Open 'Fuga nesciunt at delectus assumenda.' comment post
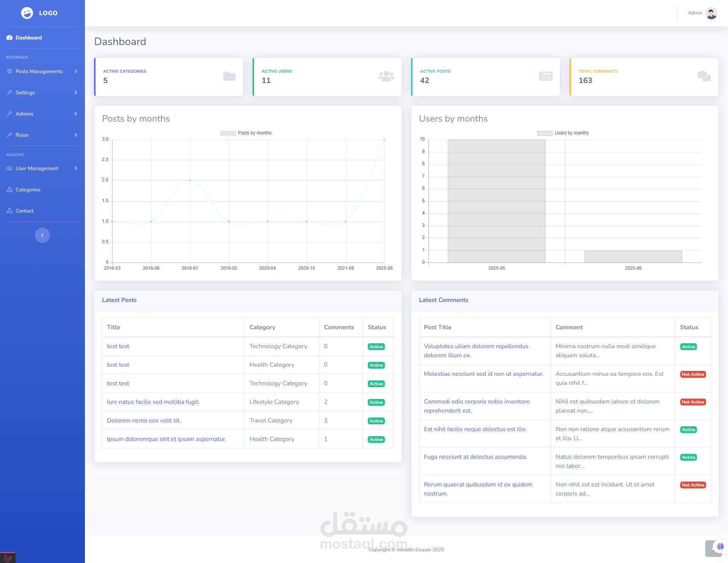The image size is (728, 563). (475, 457)
